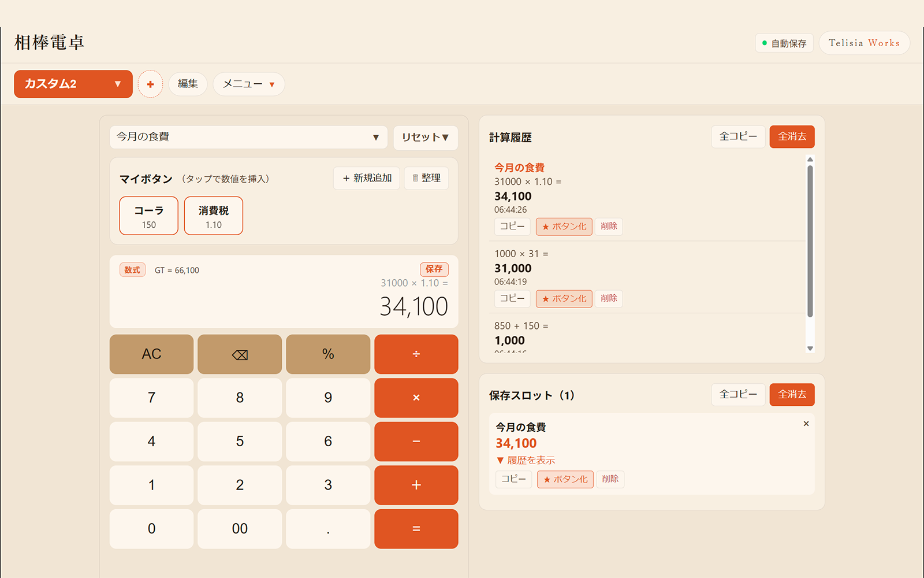Click the AC clear key
This screenshot has height=578, width=924.
pos(151,354)
